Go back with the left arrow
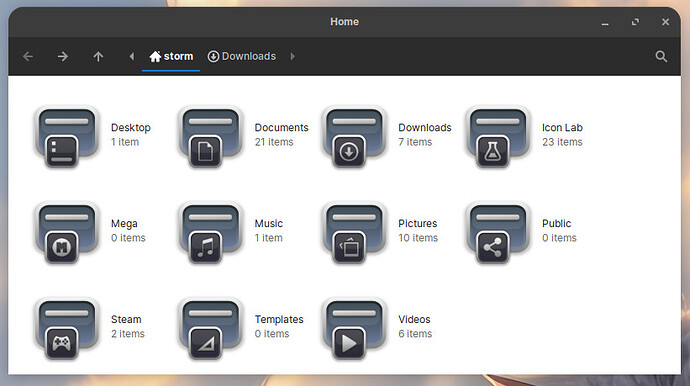Viewport: 690px width, 386px height. click(28, 56)
